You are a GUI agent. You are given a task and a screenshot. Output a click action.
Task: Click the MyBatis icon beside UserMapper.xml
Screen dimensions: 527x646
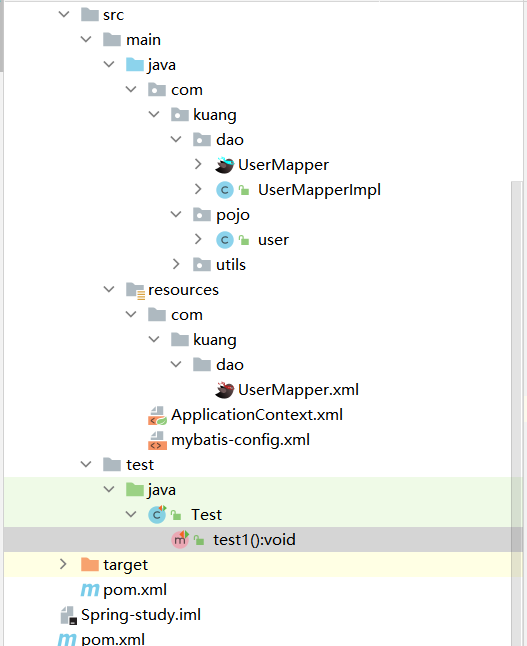pos(225,390)
